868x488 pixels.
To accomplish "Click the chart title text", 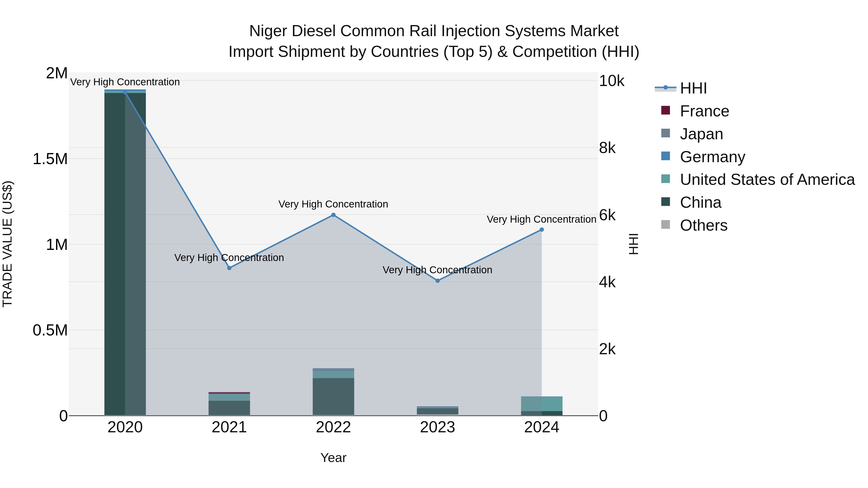I will click(x=434, y=41).
